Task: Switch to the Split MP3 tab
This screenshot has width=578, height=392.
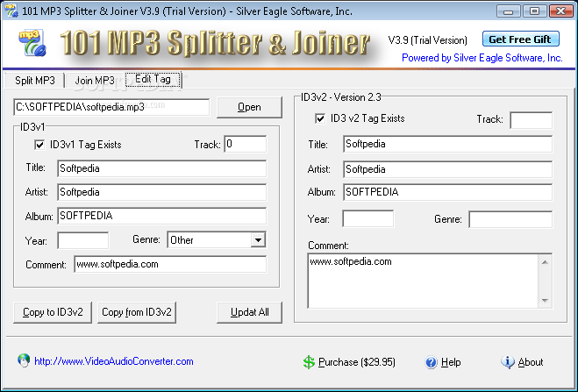Action: click(35, 81)
